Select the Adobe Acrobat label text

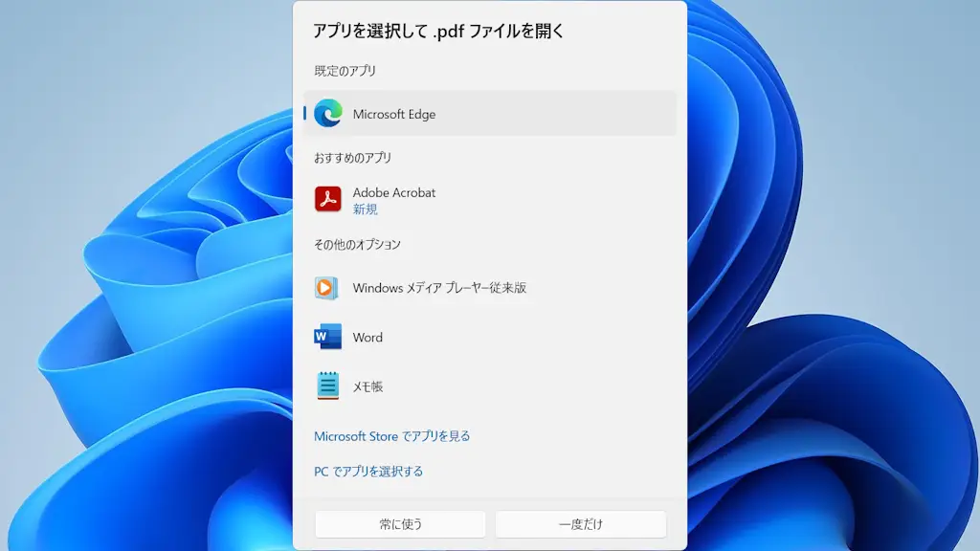(x=393, y=192)
